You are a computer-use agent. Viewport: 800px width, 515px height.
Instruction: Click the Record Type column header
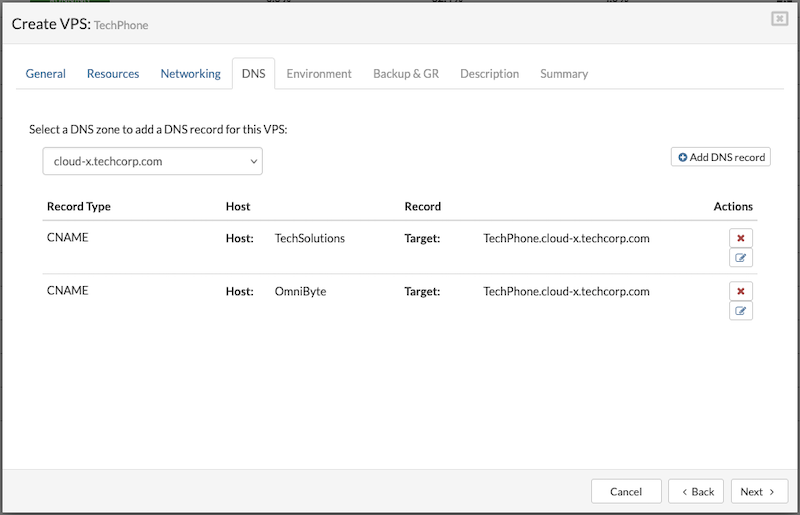tap(79, 207)
